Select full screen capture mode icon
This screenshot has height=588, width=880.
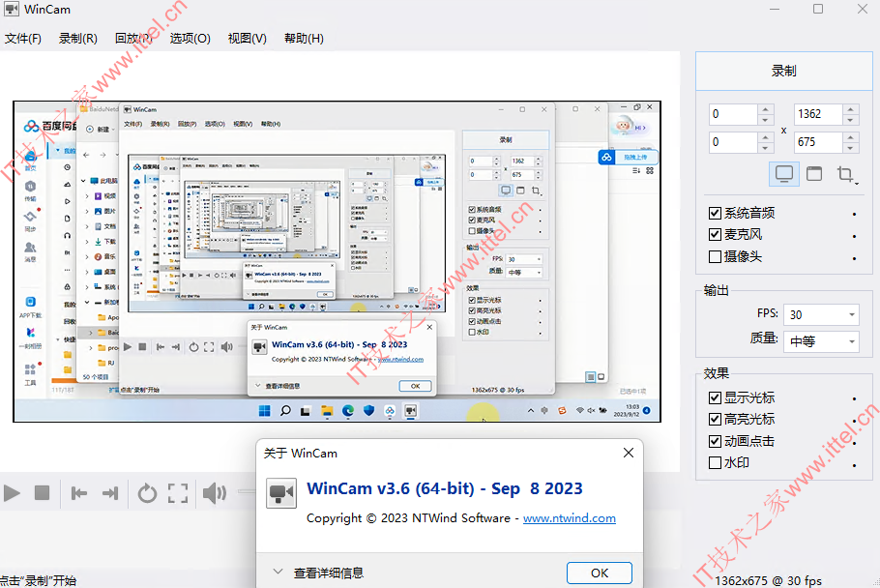[x=784, y=174]
